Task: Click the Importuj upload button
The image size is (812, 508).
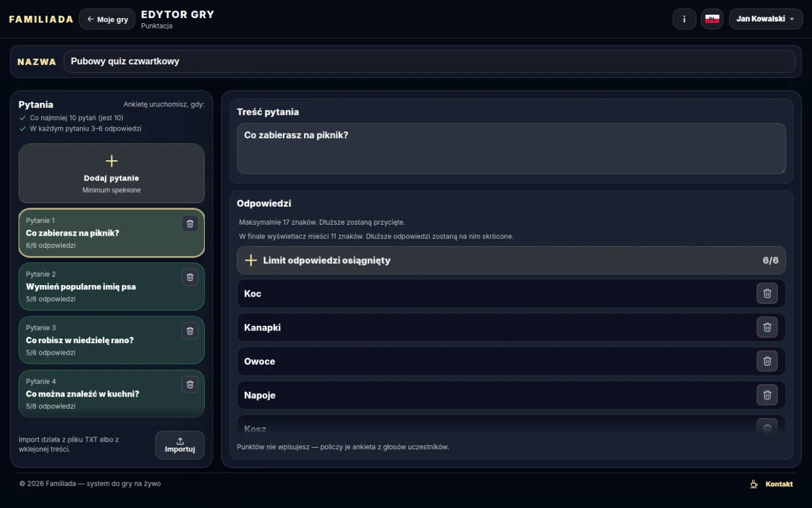Action: [180, 445]
